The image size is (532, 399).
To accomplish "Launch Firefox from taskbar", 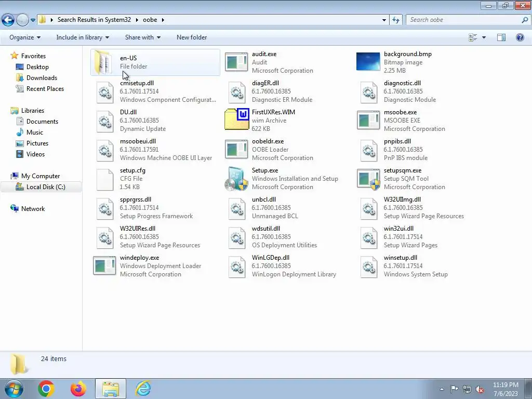I will pos(78,389).
